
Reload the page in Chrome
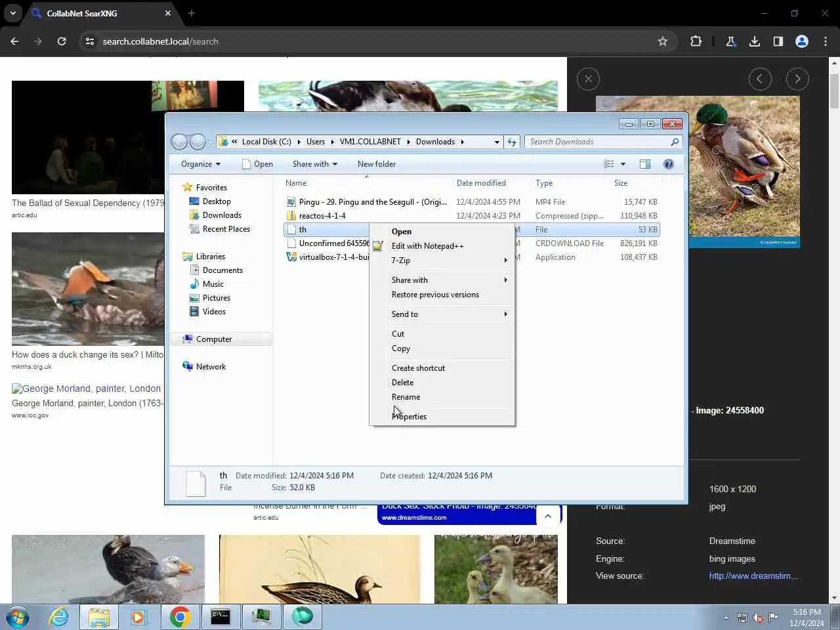pyautogui.click(x=62, y=41)
